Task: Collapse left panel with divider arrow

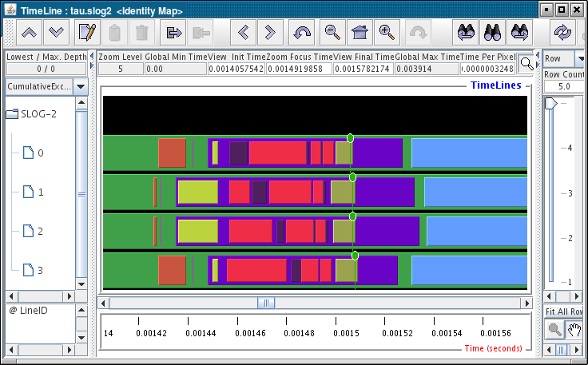Action: pyautogui.click(x=92, y=57)
